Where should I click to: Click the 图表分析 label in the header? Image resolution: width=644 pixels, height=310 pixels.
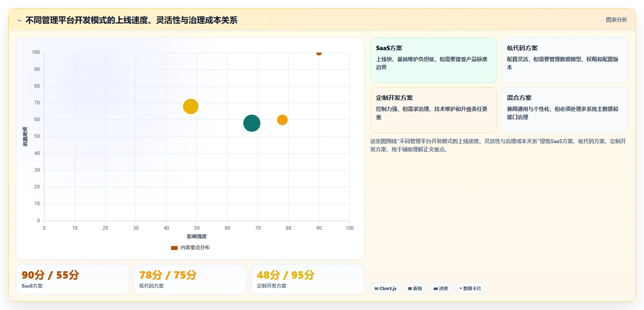point(616,20)
